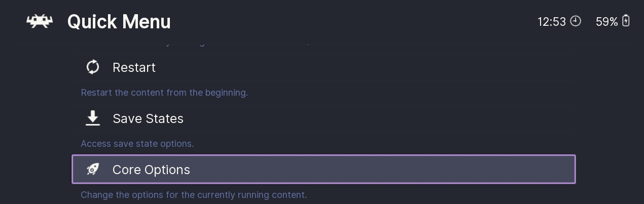Click the Core Options rocket icon
The height and width of the screenshot is (204, 644).
(x=93, y=169)
